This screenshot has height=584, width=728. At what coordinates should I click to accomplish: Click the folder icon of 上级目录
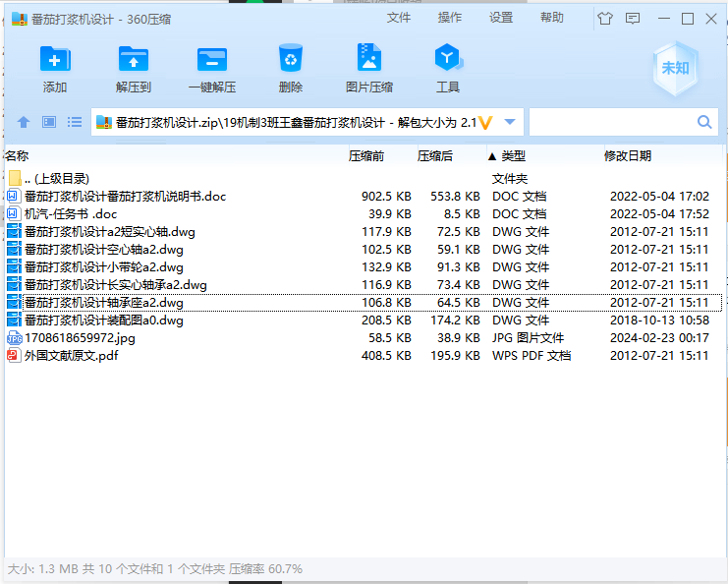click(15, 178)
